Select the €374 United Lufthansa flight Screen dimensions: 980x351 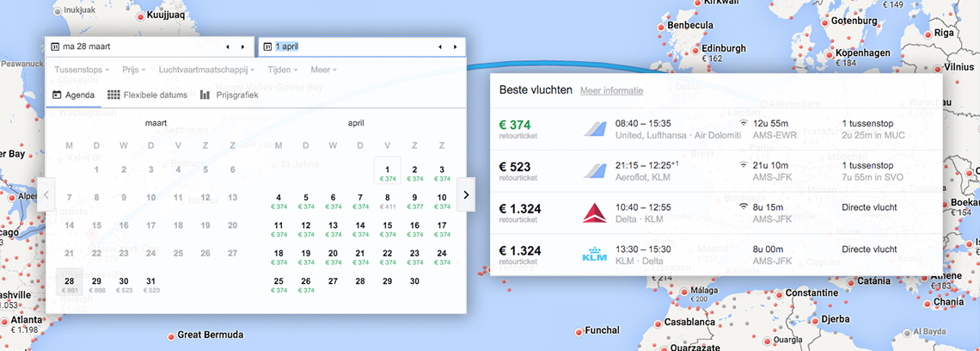coord(715,129)
